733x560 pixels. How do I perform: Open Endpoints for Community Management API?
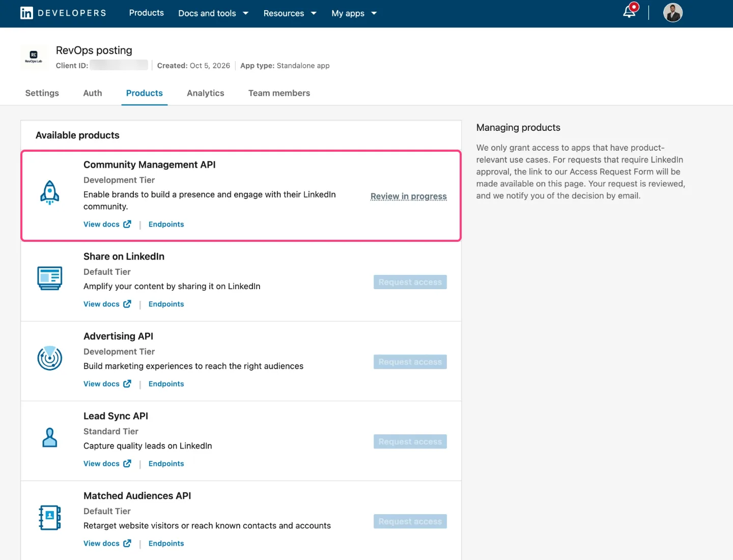[166, 224]
